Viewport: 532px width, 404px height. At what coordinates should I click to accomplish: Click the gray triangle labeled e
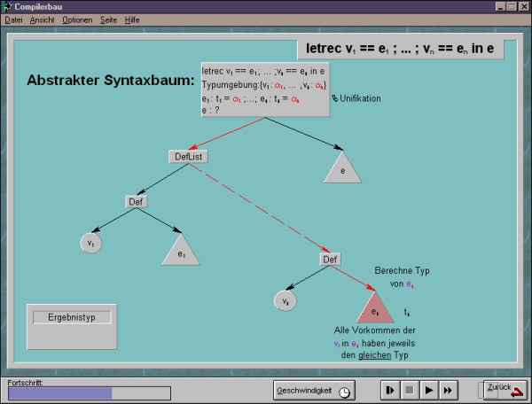[341, 168]
